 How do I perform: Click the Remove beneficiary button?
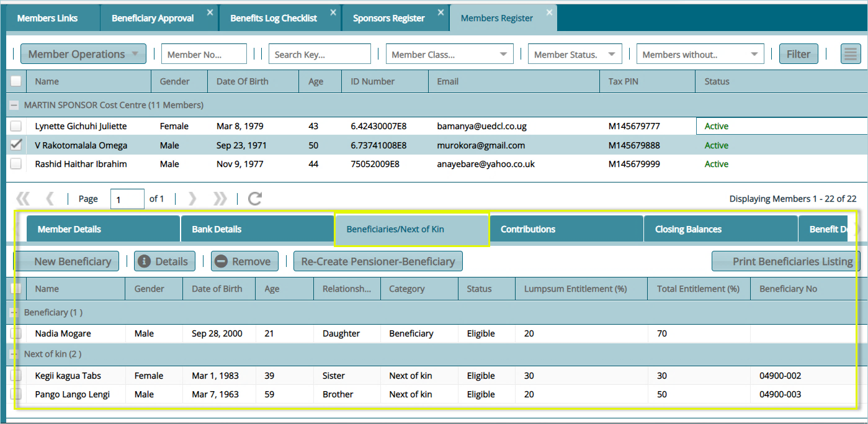(244, 261)
